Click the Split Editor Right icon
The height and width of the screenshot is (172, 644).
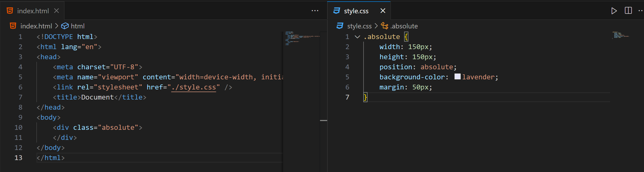click(628, 11)
